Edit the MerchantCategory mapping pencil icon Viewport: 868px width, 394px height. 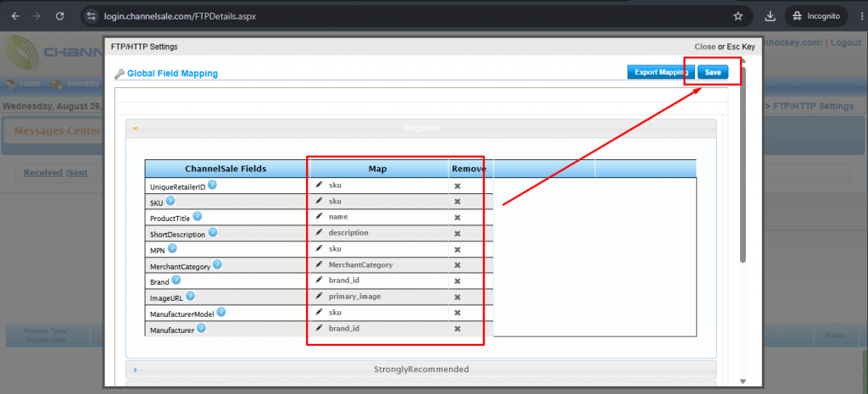click(319, 264)
